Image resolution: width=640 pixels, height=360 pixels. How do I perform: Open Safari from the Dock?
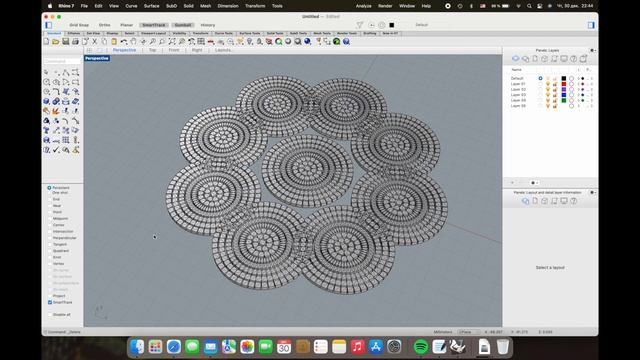pos(173,347)
